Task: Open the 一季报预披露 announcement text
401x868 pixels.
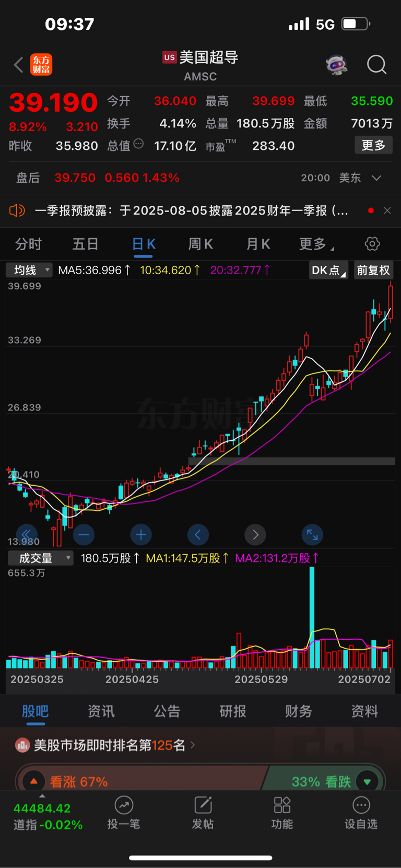Action: click(x=191, y=210)
